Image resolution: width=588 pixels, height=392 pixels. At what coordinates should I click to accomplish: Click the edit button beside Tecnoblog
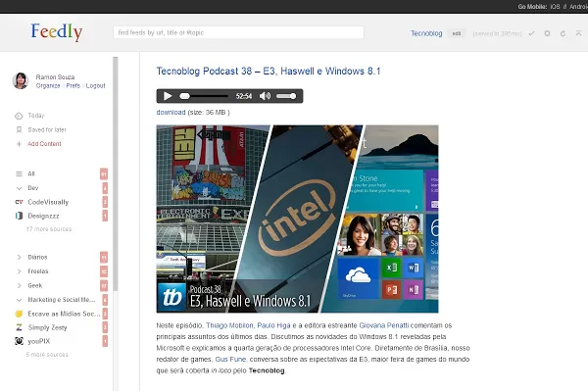(457, 33)
